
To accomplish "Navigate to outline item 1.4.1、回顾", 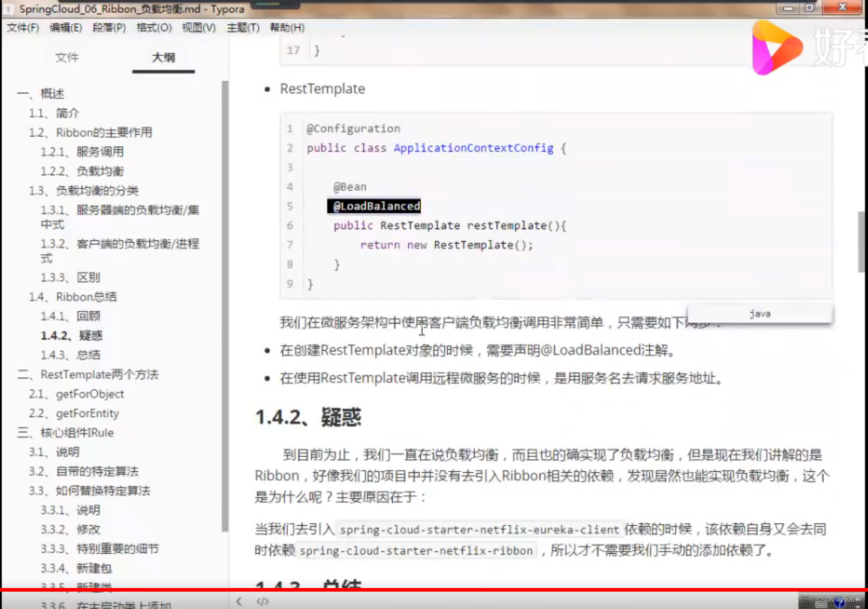I will [x=71, y=316].
